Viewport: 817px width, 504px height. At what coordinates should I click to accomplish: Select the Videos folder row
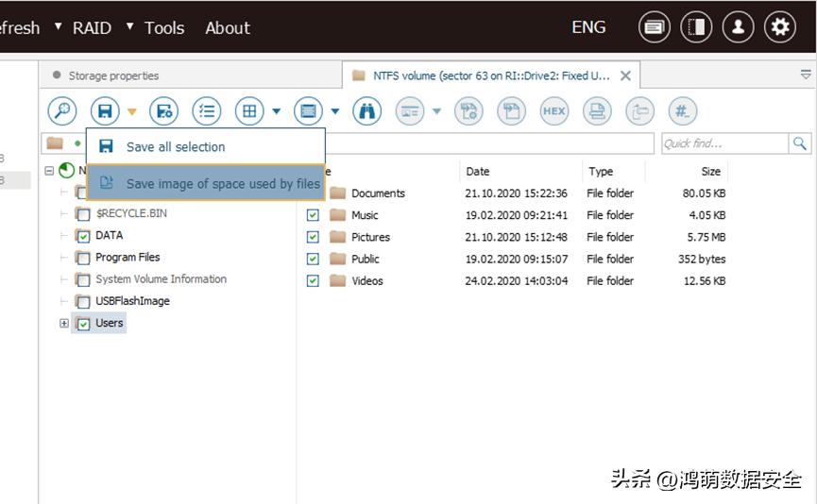(515, 280)
